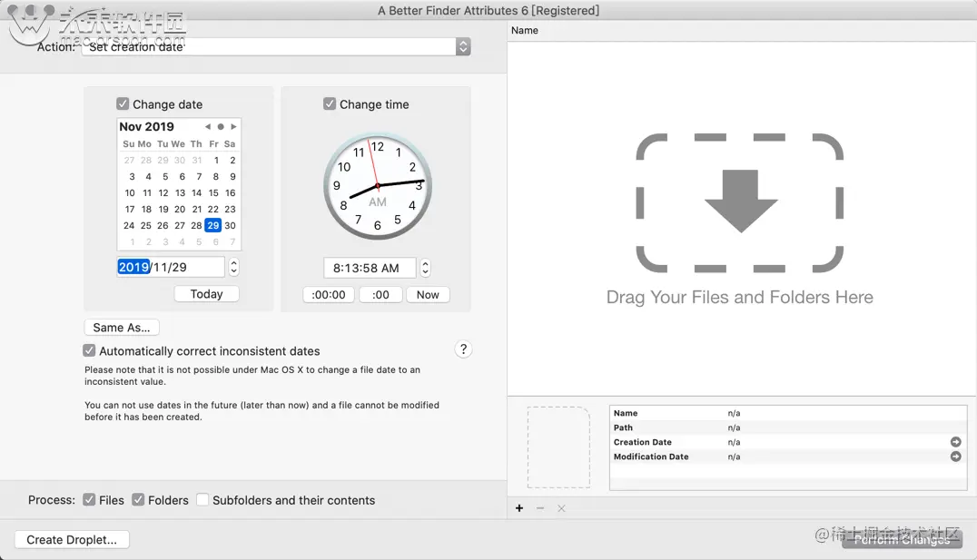Set time with the Now button
The width and height of the screenshot is (977, 560).
pos(428,295)
